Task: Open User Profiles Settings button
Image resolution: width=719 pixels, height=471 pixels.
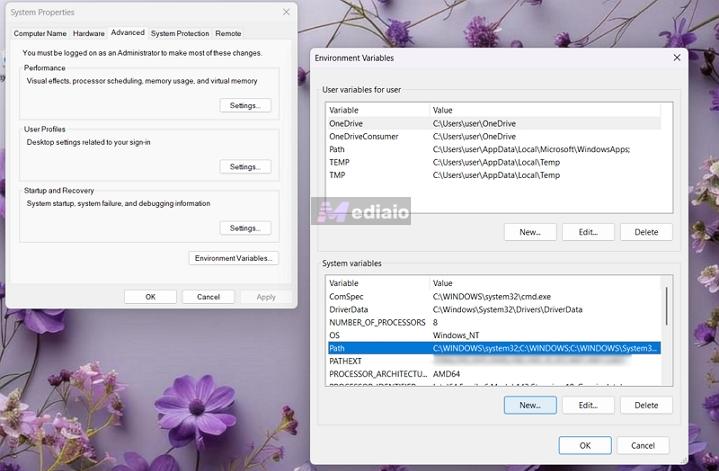Action: pos(245,167)
